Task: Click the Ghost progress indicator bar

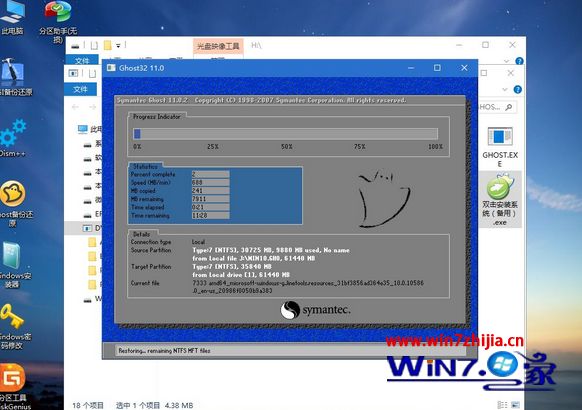Action: [285, 134]
